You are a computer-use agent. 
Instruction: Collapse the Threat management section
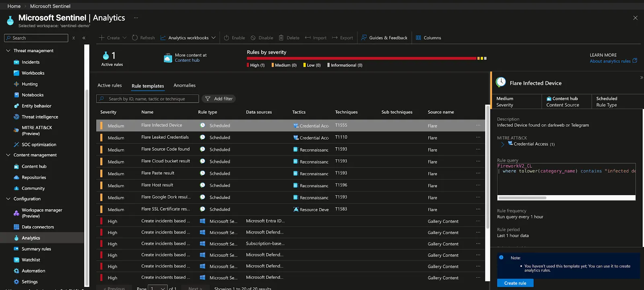(x=8, y=51)
